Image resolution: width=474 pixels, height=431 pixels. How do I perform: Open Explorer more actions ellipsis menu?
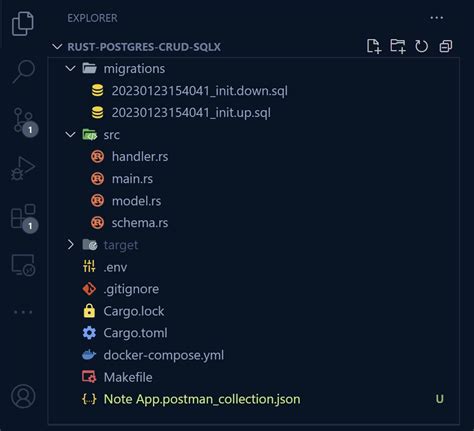pyautogui.click(x=437, y=18)
